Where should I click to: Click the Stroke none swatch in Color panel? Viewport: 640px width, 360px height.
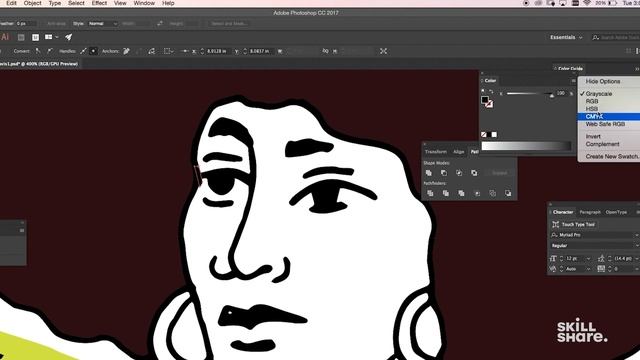coord(489,104)
